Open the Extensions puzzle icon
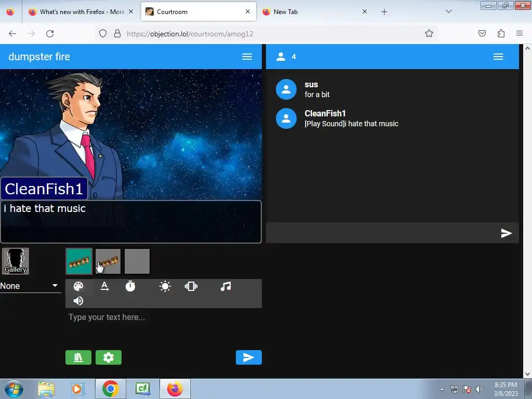 501,33
